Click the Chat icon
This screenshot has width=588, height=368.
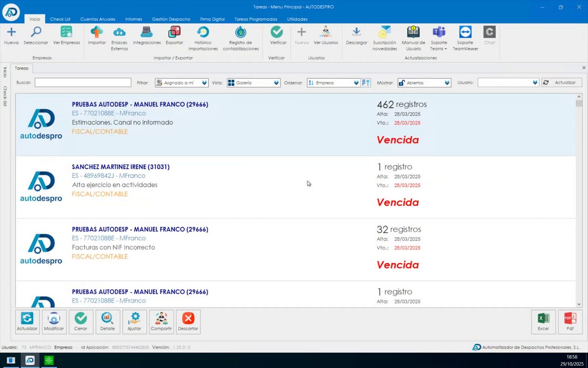(490, 36)
